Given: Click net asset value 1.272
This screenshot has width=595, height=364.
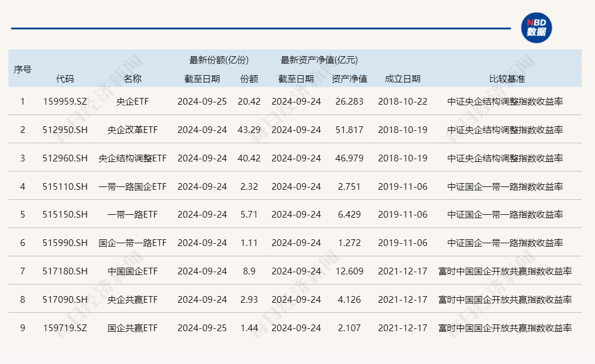Looking at the screenshot, I should 349,243.
